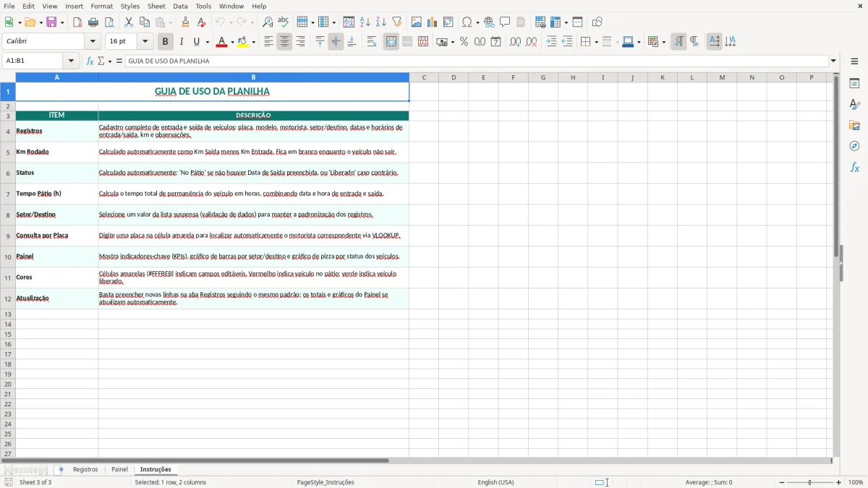Image resolution: width=868 pixels, height=488 pixels.
Task: Open Borders dropdown arrow
Action: tap(596, 42)
